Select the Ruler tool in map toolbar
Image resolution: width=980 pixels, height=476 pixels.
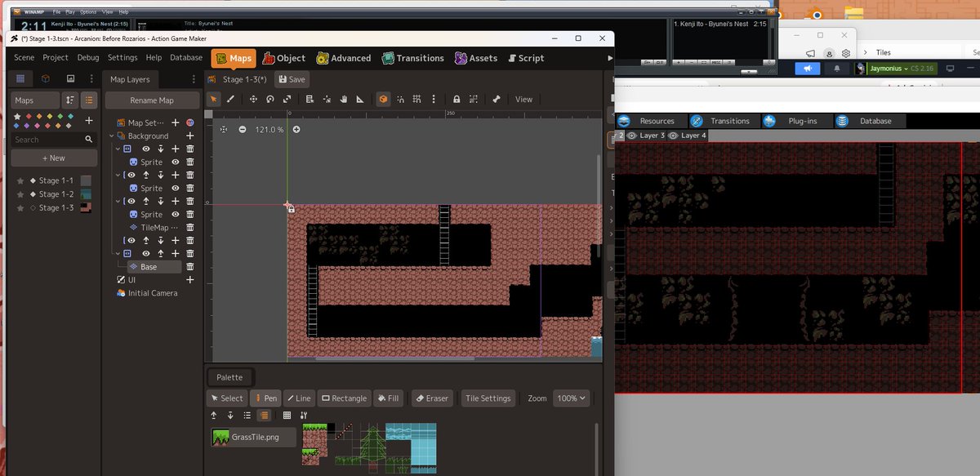(360, 99)
